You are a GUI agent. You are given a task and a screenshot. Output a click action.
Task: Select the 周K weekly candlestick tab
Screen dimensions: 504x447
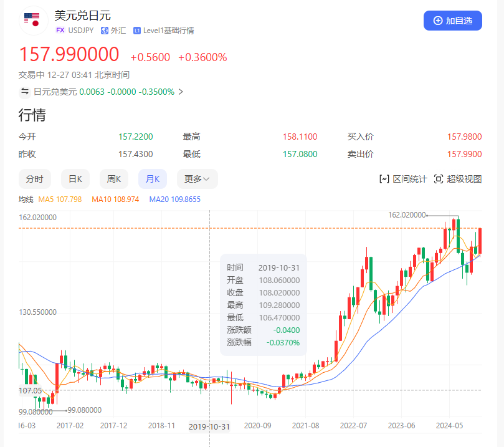click(113, 179)
